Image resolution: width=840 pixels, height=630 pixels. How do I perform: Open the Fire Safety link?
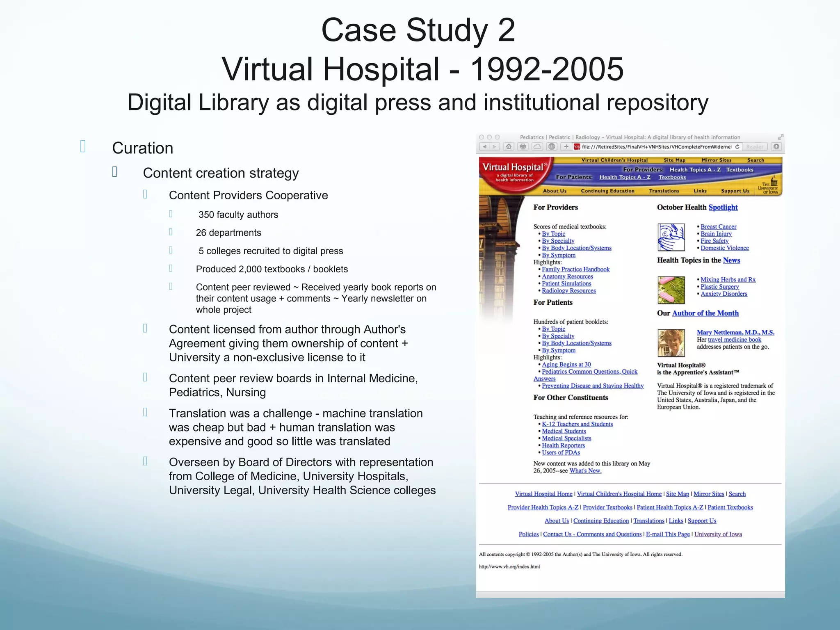(714, 241)
